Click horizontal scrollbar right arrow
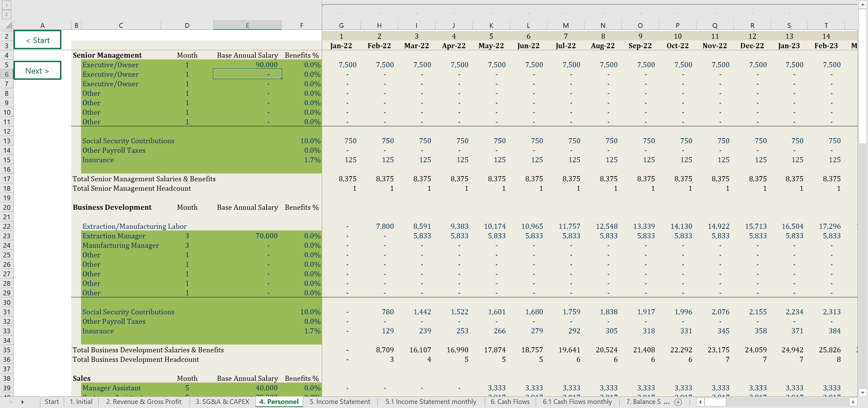This screenshot has width=868, height=408. coord(853,402)
